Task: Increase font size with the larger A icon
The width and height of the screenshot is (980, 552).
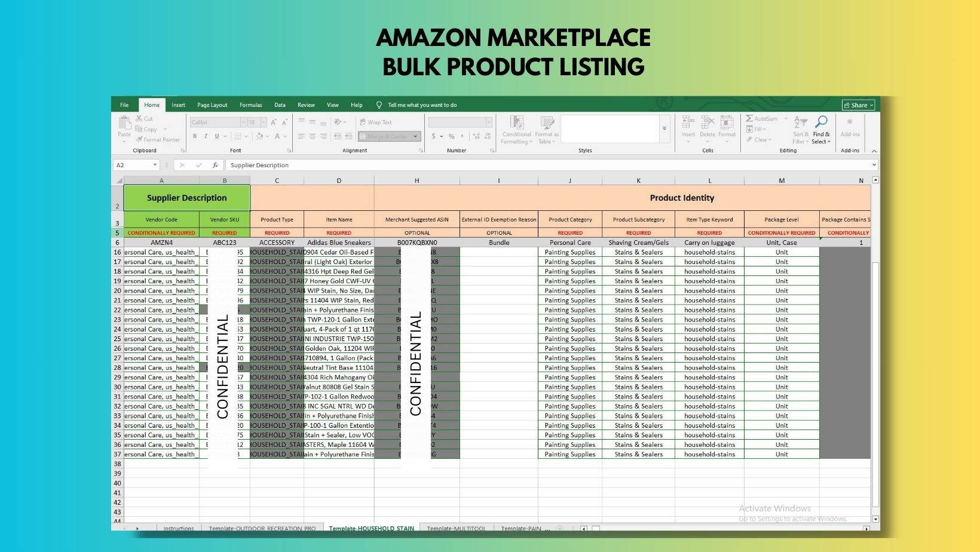Action: point(274,122)
